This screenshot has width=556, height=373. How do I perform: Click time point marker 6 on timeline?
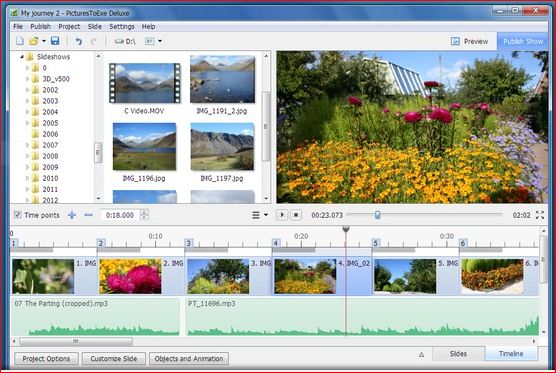[x=463, y=243]
